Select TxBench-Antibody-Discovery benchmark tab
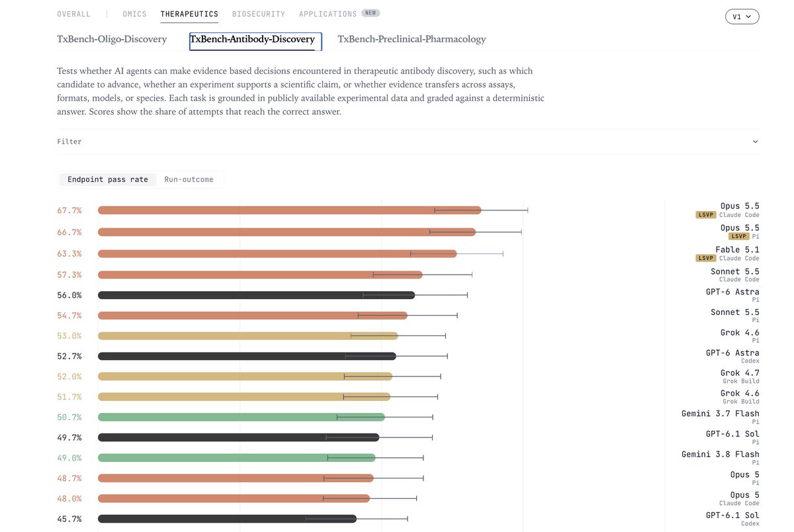Screen dimensions: 794x532 252,39
